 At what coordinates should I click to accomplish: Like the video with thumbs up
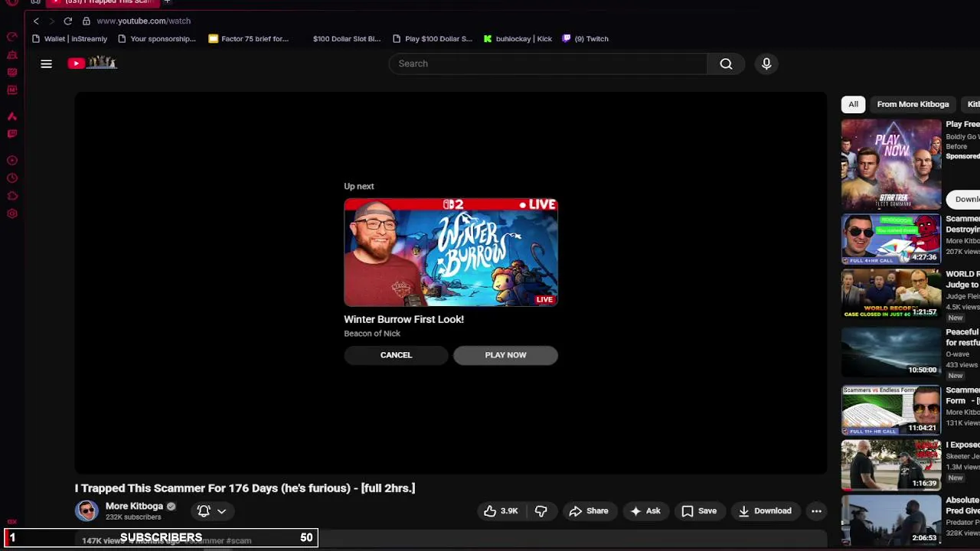point(501,511)
